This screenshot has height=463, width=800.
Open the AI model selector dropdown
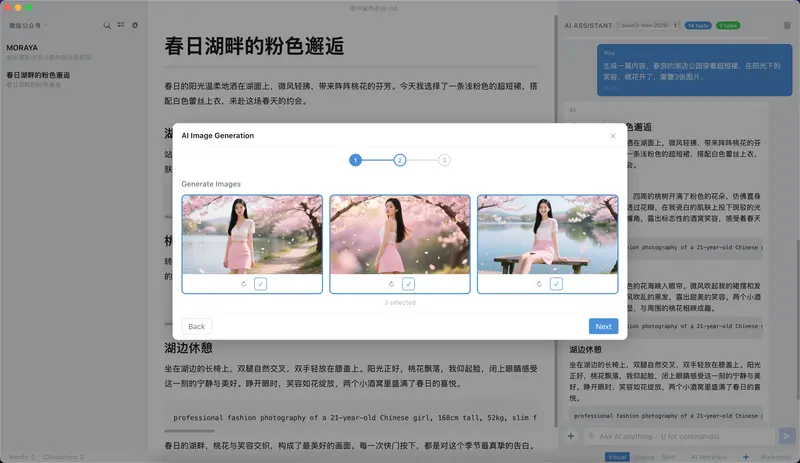point(651,25)
